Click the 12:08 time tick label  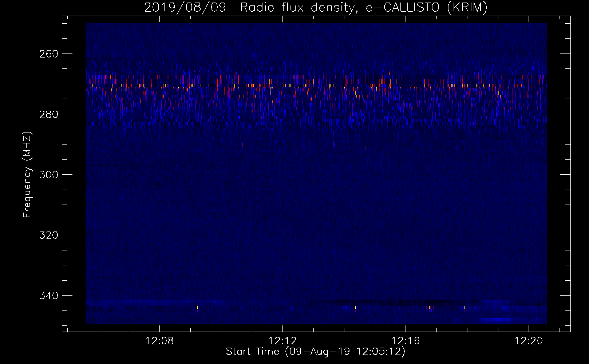pyautogui.click(x=159, y=341)
